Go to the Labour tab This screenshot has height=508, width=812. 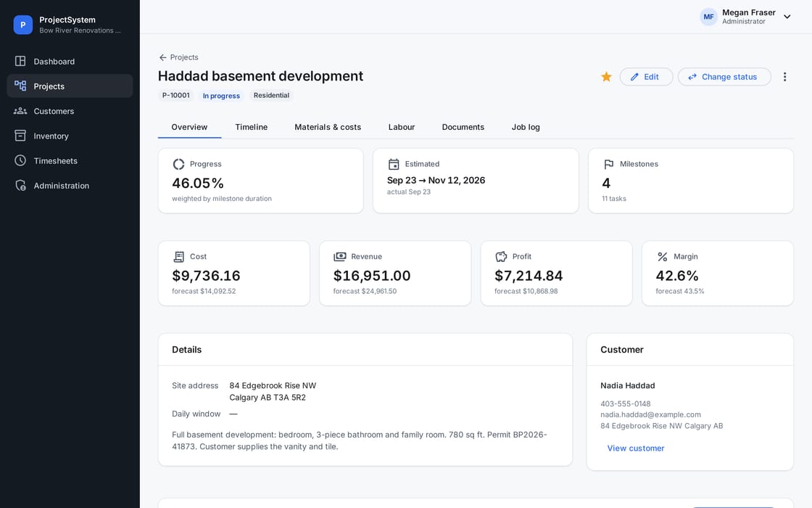tap(402, 127)
